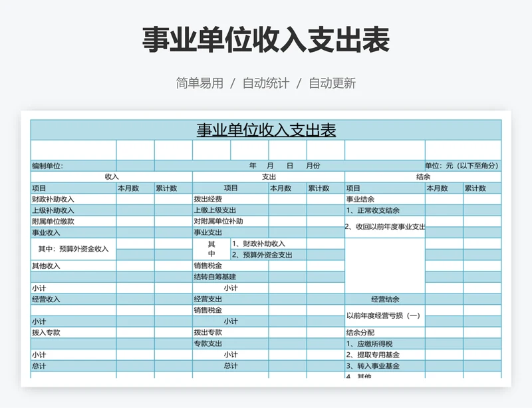Image resolution: width=532 pixels, height=408 pixels.
Task: Click the empty 本月数 cell for 财政补助收入
Action: point(136,199)
